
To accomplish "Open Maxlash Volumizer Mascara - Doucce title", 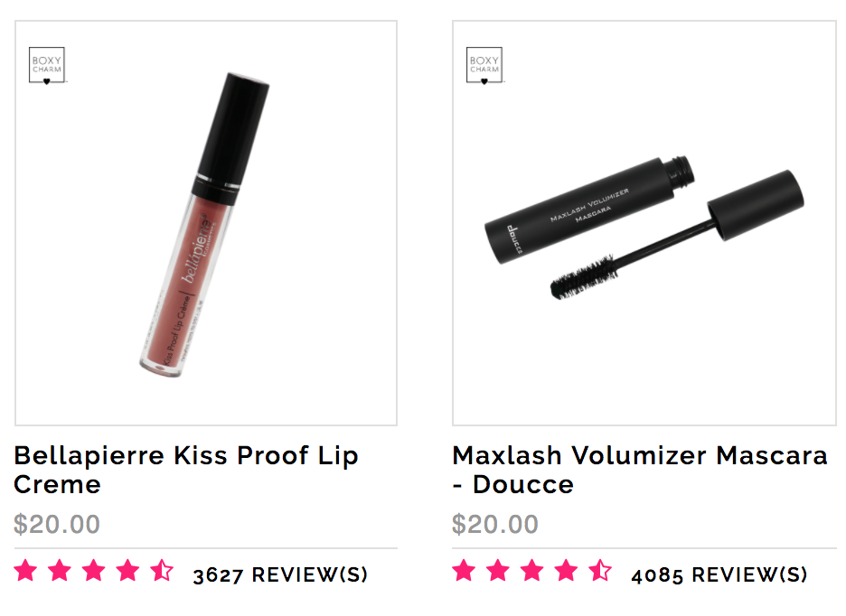I will point(640,470).
